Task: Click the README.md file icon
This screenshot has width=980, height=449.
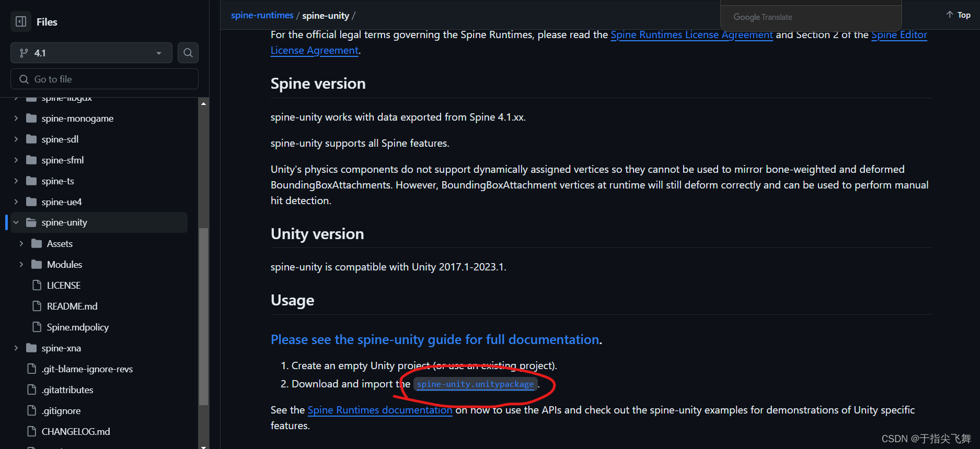Action: pos(37,306)
